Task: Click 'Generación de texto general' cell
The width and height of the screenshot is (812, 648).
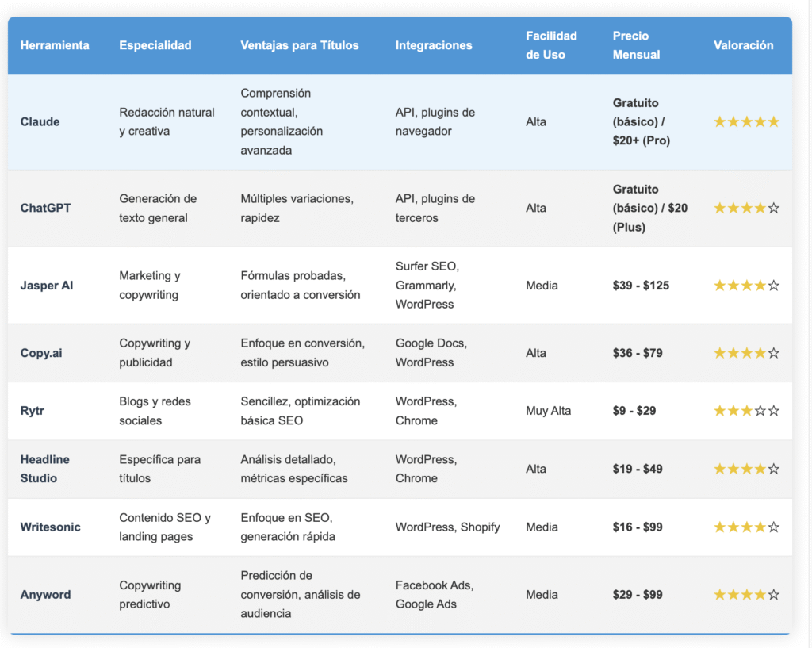Action: pyautogui.click(x=158, y=209)
